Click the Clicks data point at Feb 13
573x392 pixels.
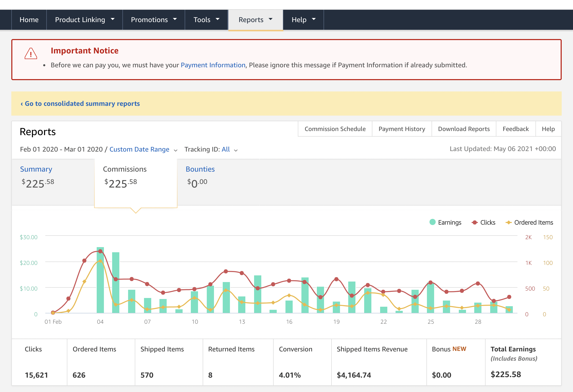242,273
